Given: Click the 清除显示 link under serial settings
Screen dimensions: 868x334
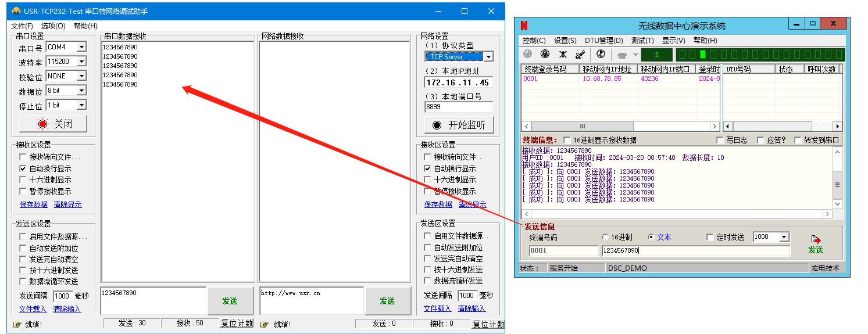Looking at the screenshot, I should coord(67,204).
